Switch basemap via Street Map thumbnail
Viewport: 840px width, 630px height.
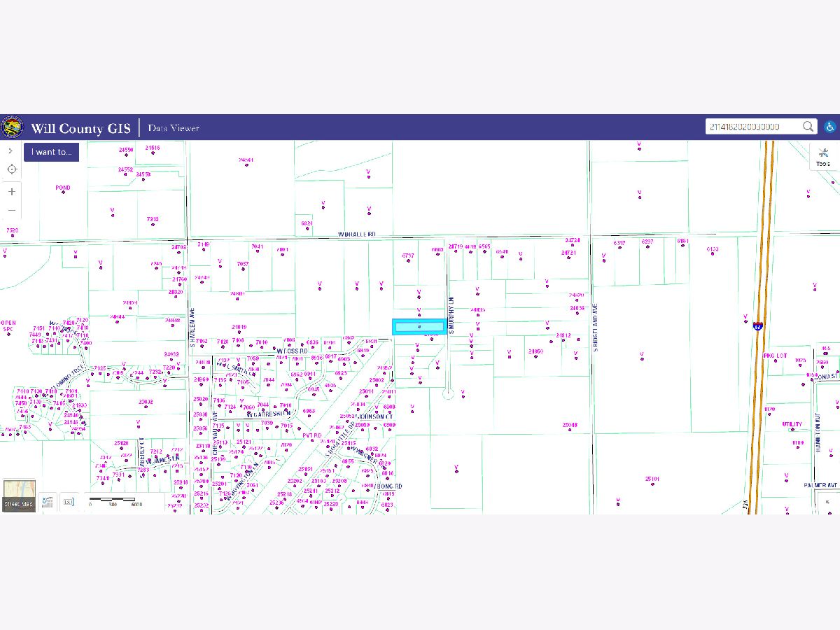click(19, 496)
